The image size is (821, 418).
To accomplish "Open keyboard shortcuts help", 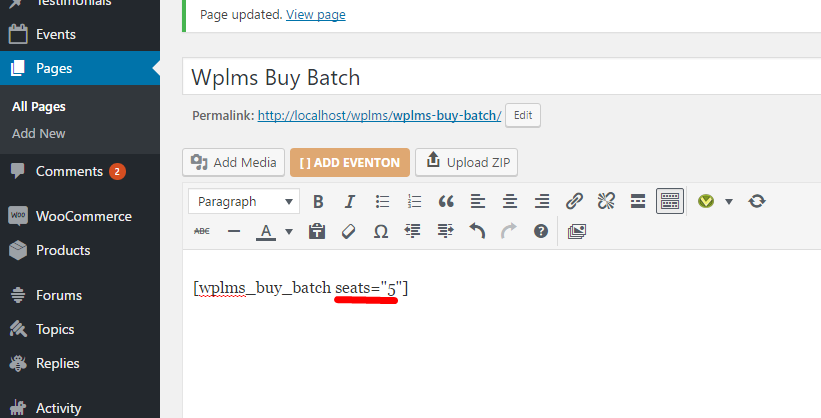I will [x=541, y=231].
